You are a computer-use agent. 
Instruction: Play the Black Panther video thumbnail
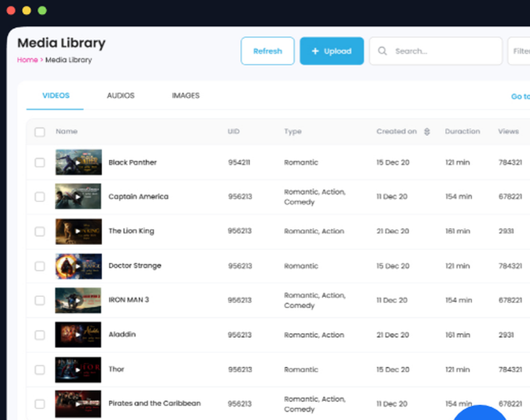coord(78,162)
